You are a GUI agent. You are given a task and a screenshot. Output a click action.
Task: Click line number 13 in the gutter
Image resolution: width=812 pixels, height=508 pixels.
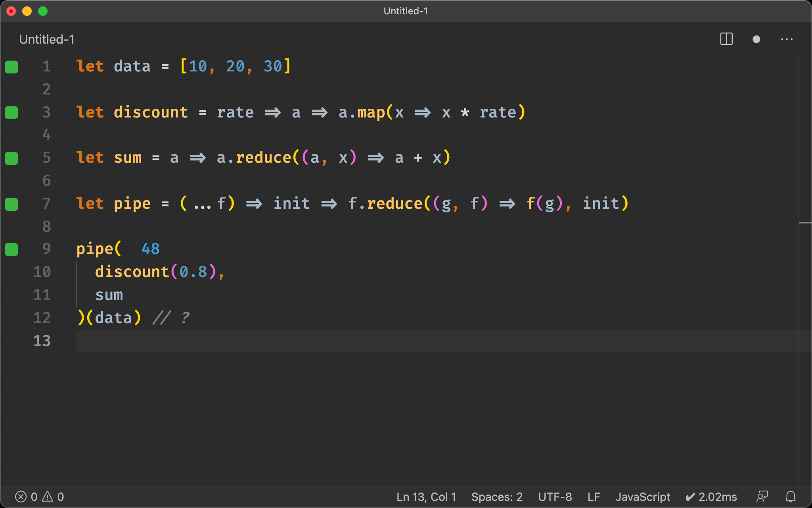(x=42, y=341)
